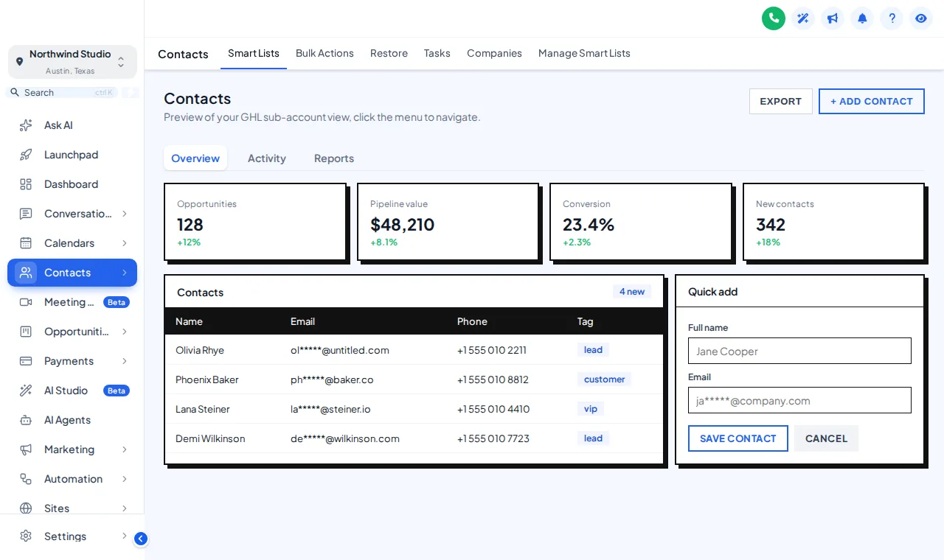Viewport: 944px width, 560px height.
Task: Click the Meetings video camera icon
Action: (26, 302)
